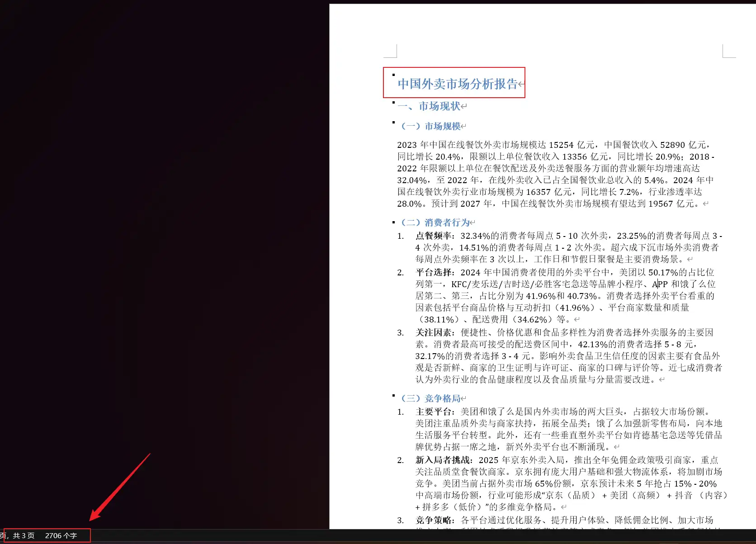756x544 pixels.
Task: Click the figure "19567 亿元" in market size paragraph
Action: (x=671, y=203)
